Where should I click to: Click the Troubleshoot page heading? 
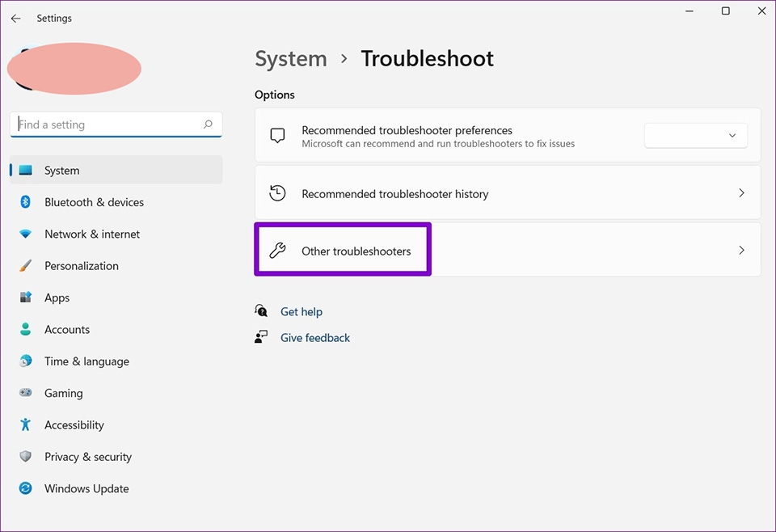coord(427,59)
